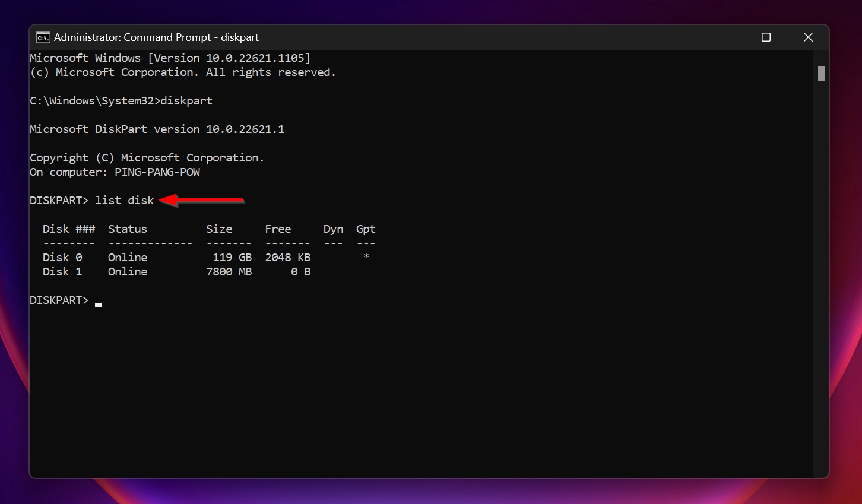The width and height of the screenshot is (862, 504).
Task: Click the window title 'Administrator: Command Prompt - diskpart'
Action: point(156,37)
